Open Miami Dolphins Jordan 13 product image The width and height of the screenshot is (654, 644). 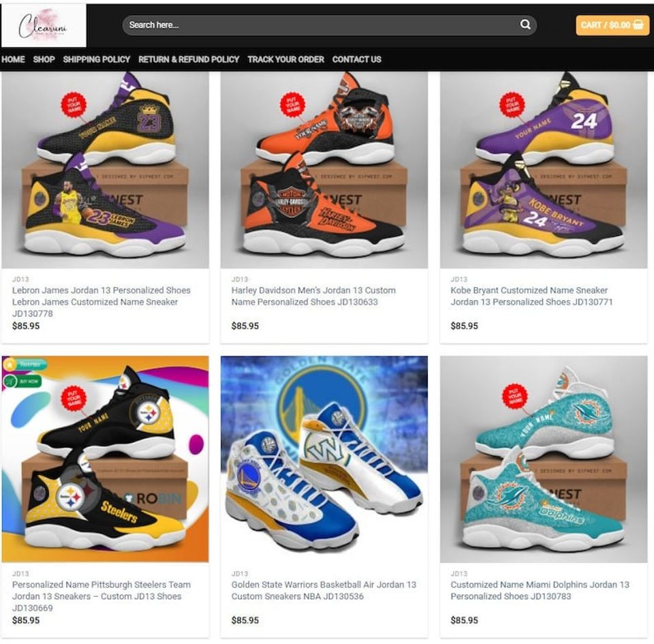544,459
